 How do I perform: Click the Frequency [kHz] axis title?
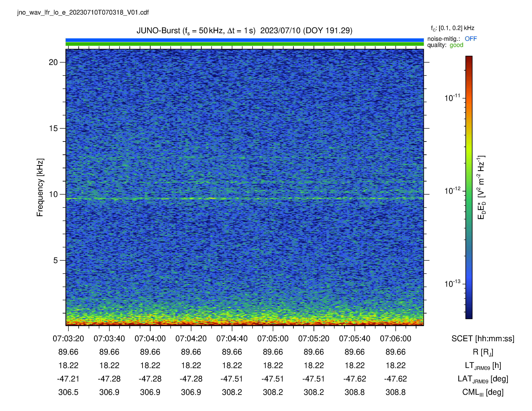click(x=40, y=187)
